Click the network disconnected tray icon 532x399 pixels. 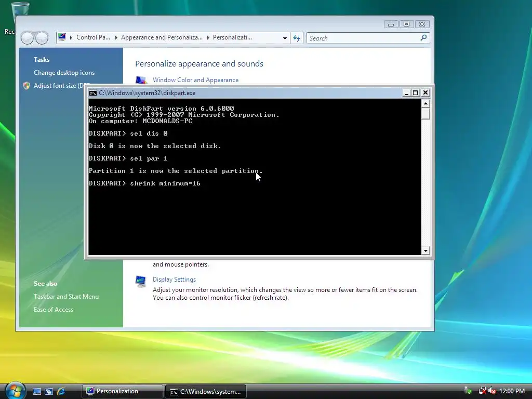click(482, 391)
